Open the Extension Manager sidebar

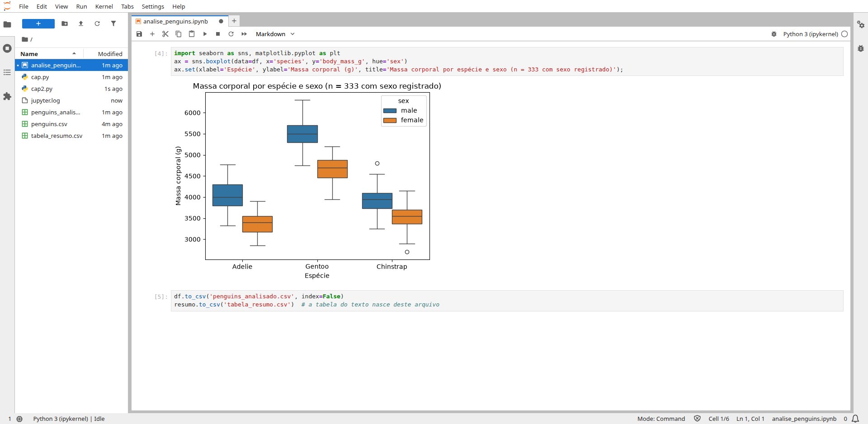(7, 96)
